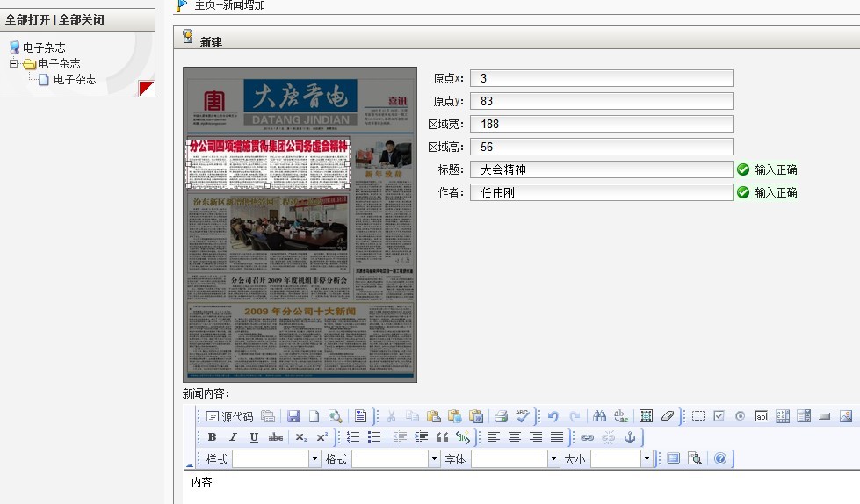Click the numbered list icon
The height and width of the screenshot is (504, 860).
pyautogui.click(x=353, y=437)
